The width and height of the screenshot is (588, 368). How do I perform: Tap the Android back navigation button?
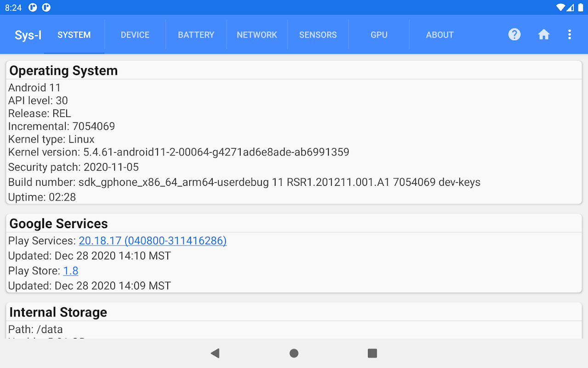tap(215, 353)
